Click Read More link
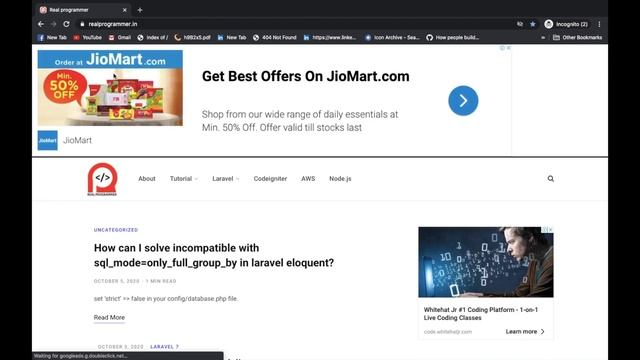The width and height of the screenshot is (640, 360). coord(109,318)
